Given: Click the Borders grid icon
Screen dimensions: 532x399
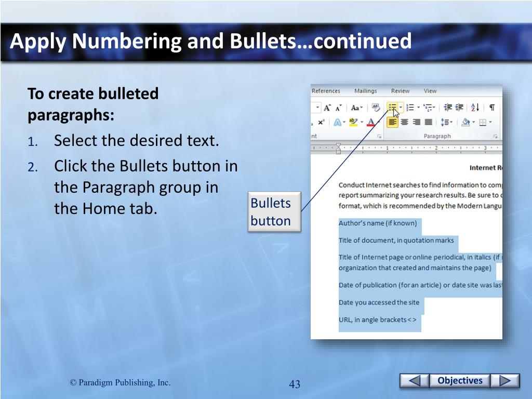Looking at the screenshot, I should coord(483,123).
